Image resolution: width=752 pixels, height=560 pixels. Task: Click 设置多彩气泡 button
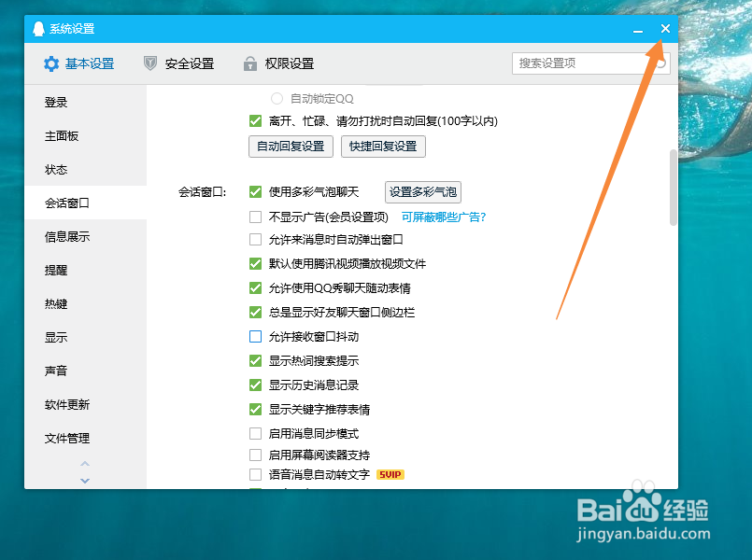coord(423,192)
